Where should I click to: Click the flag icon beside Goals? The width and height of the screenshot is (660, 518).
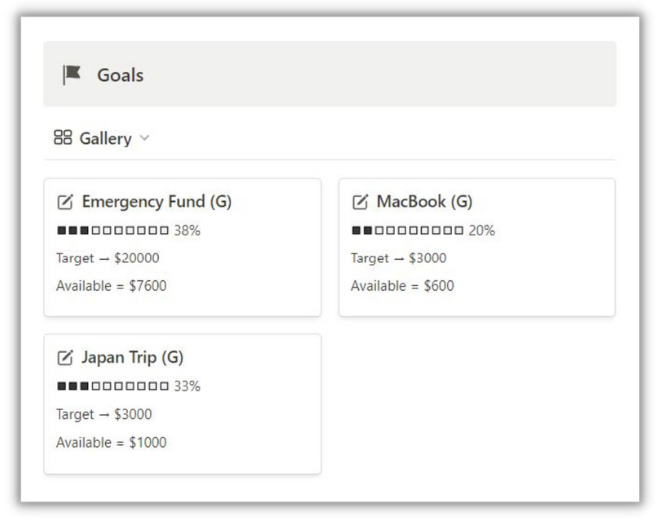tap(72, 75)
